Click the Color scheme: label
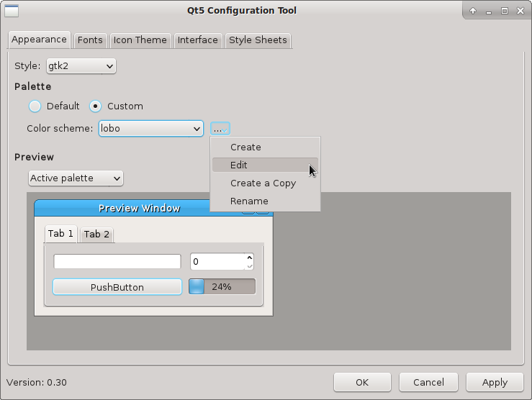The width and height of the screenshot is (532, 400). click(x=60, y=129)
